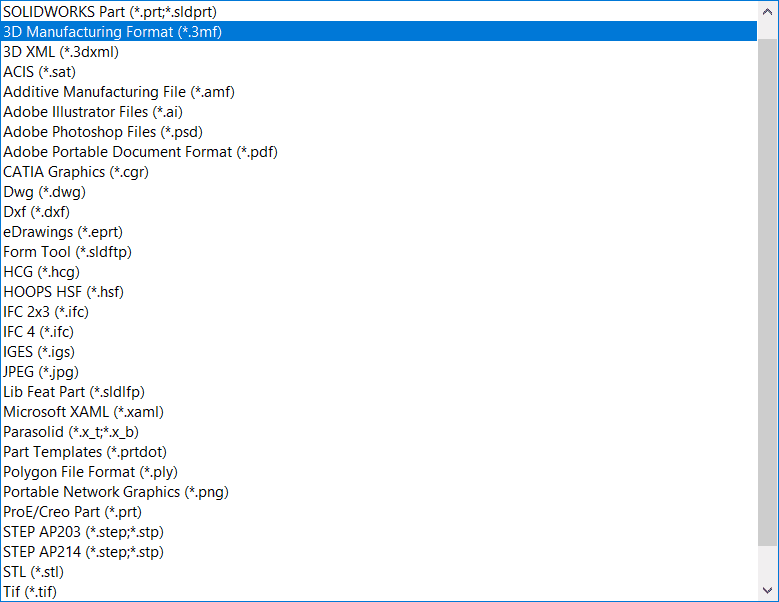
Task: Pick HCG (*.hcg) from the list
Action: 379,272
